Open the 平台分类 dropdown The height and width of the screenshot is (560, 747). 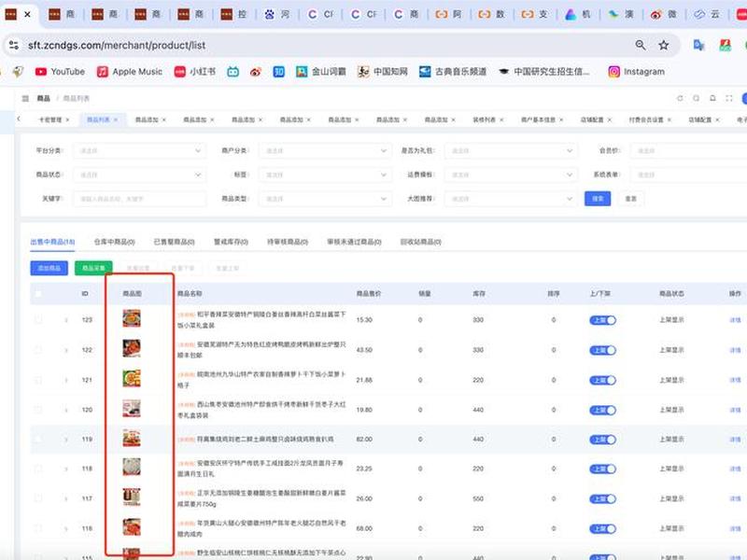click(x=139, y=150)
